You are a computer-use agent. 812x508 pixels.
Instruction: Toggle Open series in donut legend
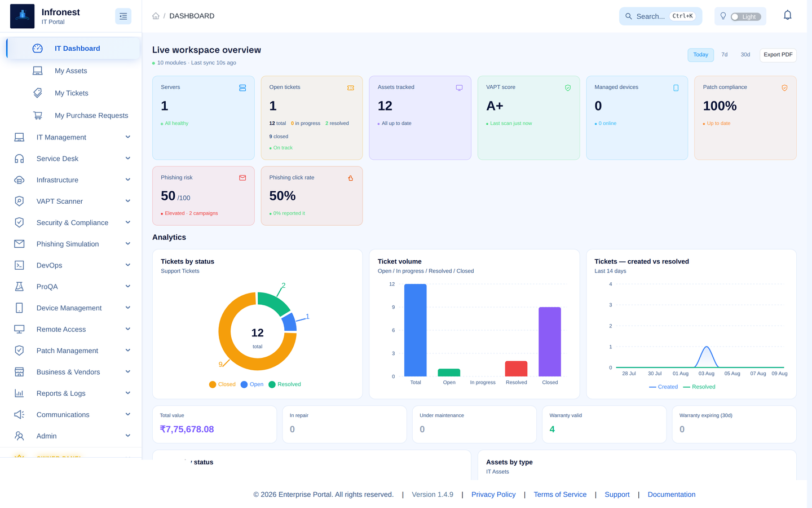coord(252,384)
